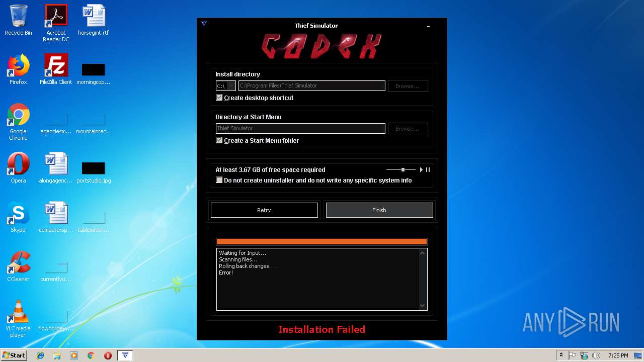Open the network status tray icon
This screenshot has width=644, height=362.
click(584, 355)
